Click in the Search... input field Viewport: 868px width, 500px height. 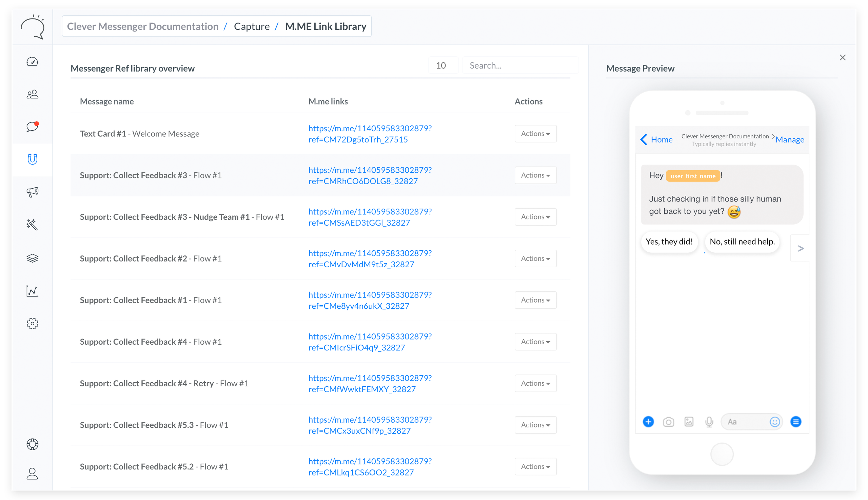(520, 65)
